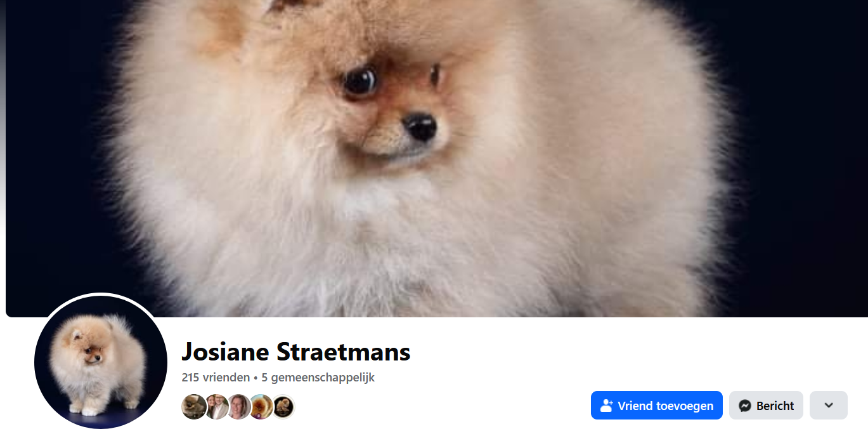This screenshot has width=868, height=436.
Task: Click the Messenger icon on the Bericht button
Action: click(x=746, y=406)
